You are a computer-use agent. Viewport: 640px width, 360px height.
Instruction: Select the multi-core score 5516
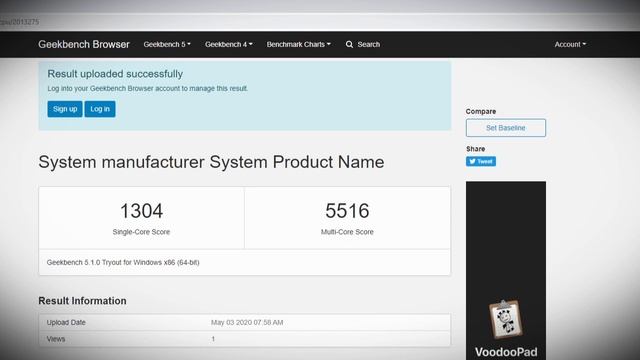pyautogui.click(x=347, y=211)
